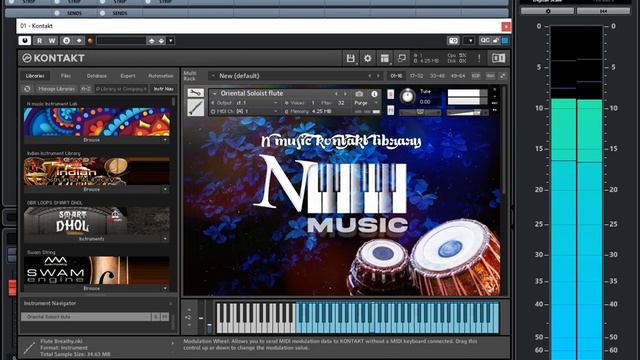
Task: Click the plugin snapshot camera icon
Action: click(x=453, y=41)
